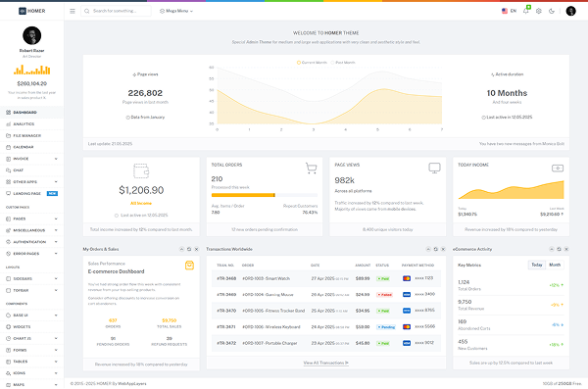Click the income bar chart in sidebar
Image resolution: width=588 pixels, height=389 pixels.
tap(32, 70)
